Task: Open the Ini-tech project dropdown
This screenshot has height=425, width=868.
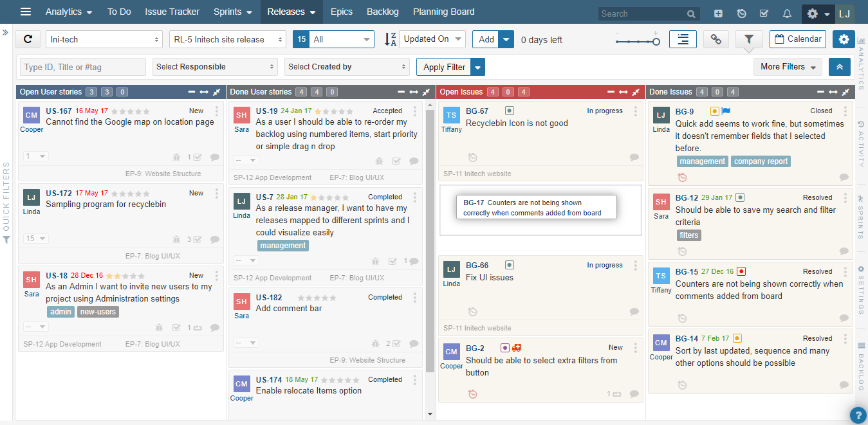Action: coord(104,39)
